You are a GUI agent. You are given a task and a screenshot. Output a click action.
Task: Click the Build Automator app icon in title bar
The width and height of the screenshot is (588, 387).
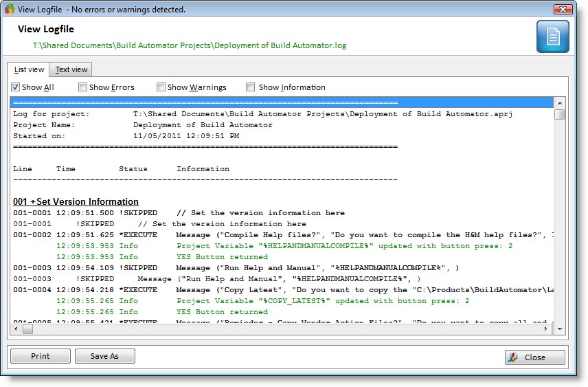(x=10, y=9)
